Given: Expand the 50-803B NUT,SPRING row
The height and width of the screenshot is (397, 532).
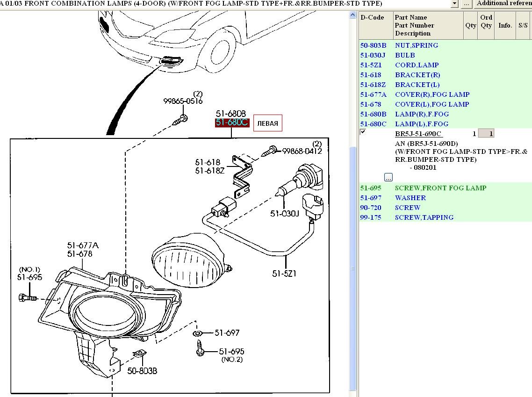Looking at the screenshot, I should [416, 45].
